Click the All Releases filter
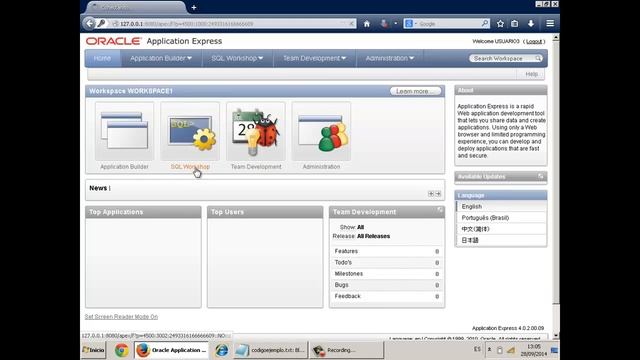 point(373,236)
